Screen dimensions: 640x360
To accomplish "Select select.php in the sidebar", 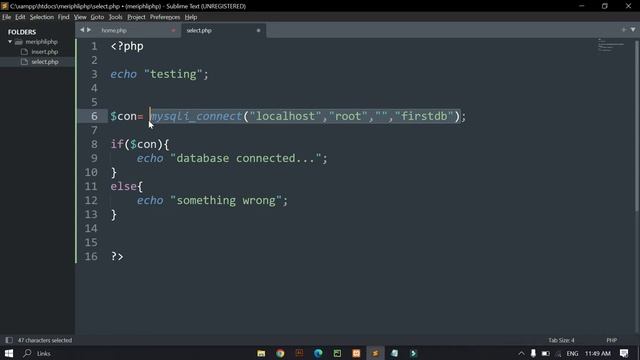I will coord(45,62).
